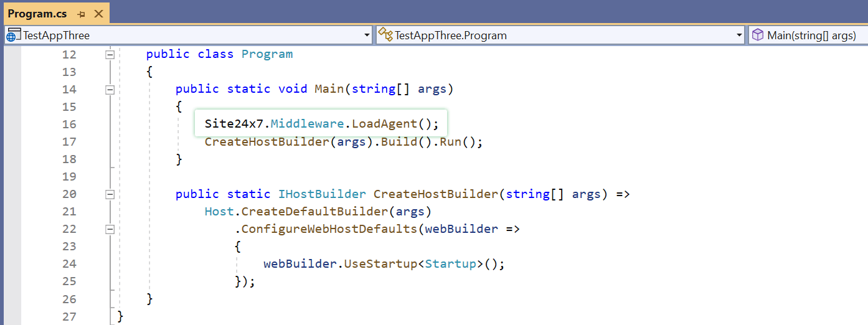Collapse the ConfigureWebHostDefaults lambda at line 22

coord(110,228)
